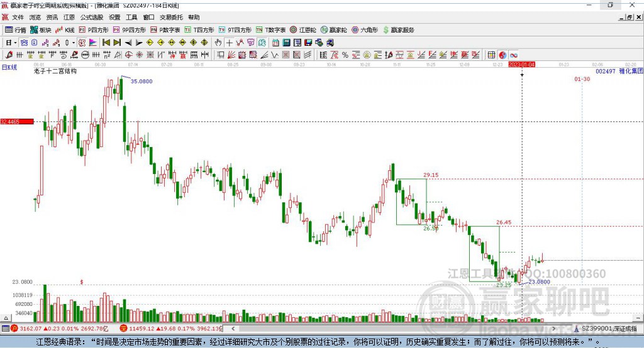644x348 pixels.
Task: Switch to the K线 chart view
Action: tap(65, 30)
